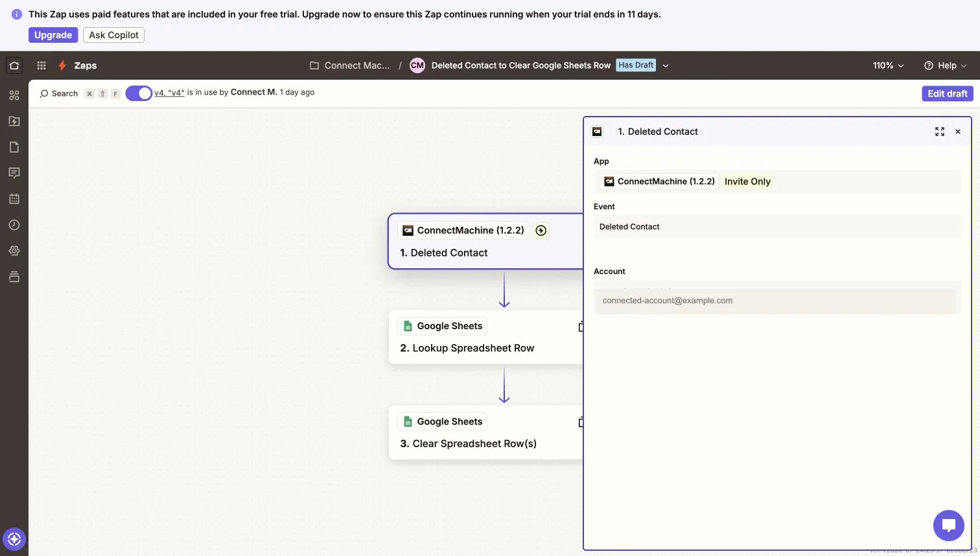Click the Event label in panel
The height and width of the screenshot is (556, 980).
pyautogui.click(x=604, y=207)
